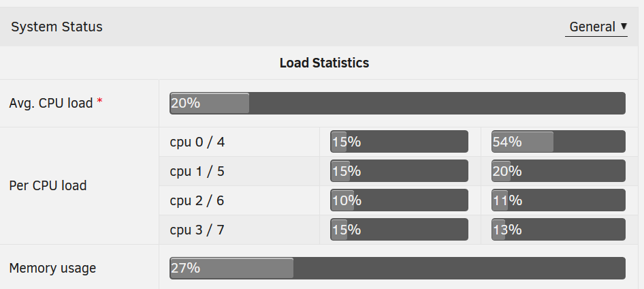This screenshot has height=289, width=644.
Task: Click the cpu 2 bar showing 10%
Action: (399, 200)
